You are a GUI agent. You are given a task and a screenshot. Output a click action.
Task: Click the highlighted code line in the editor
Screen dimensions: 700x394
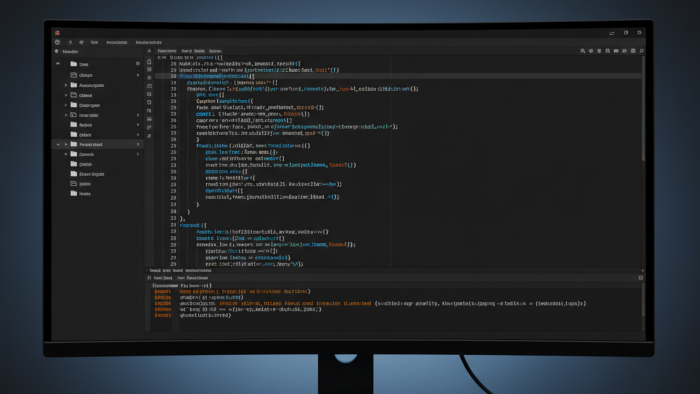(398, 76)
